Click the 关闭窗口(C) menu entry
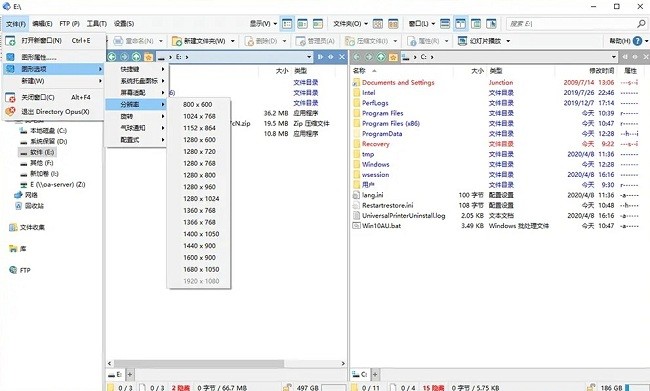 [x=53, y=97]
